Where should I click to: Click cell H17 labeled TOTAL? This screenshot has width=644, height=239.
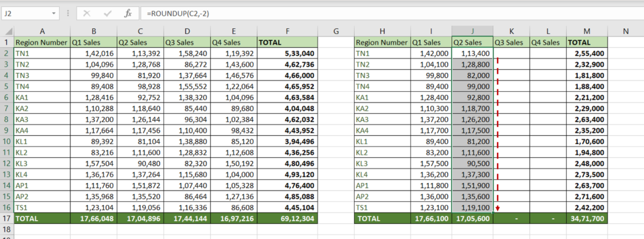pos(382,219)
